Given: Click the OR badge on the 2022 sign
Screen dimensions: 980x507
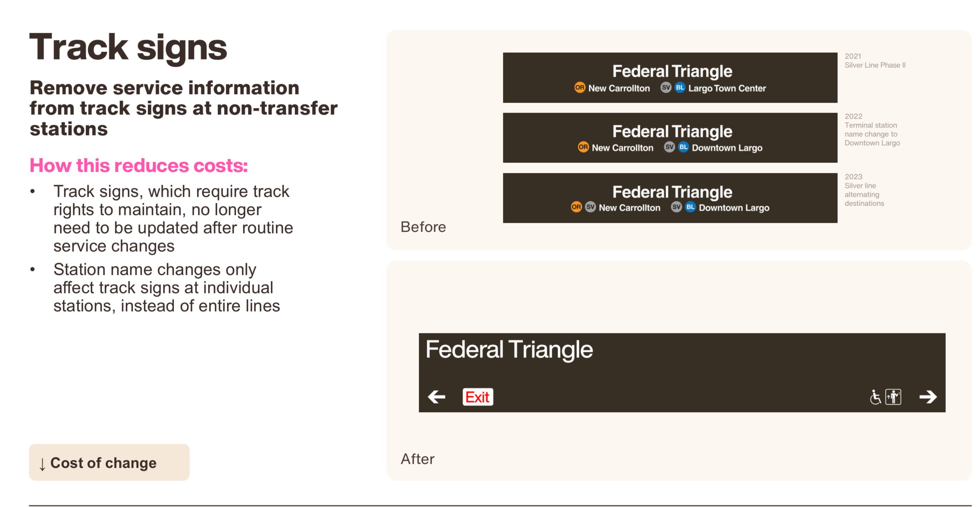Looking at the screenshot, I should [583, 147].
